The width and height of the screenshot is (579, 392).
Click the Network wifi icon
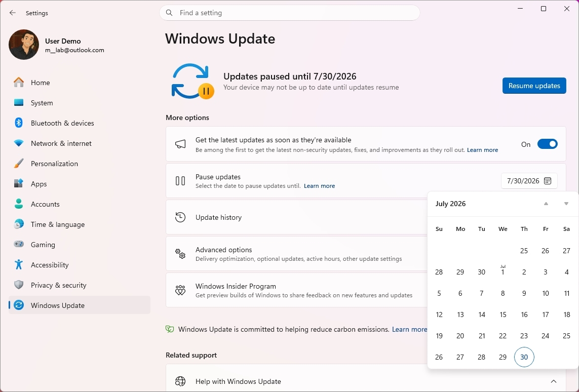[x=19, y=143]
